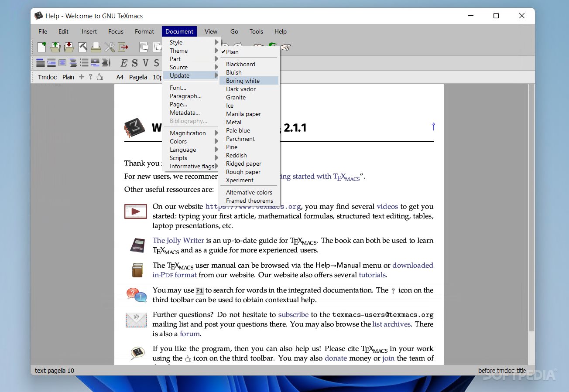Click the right-margin numbered lines icon
This screenshot has height=392, width=569.
pos(106,63)
